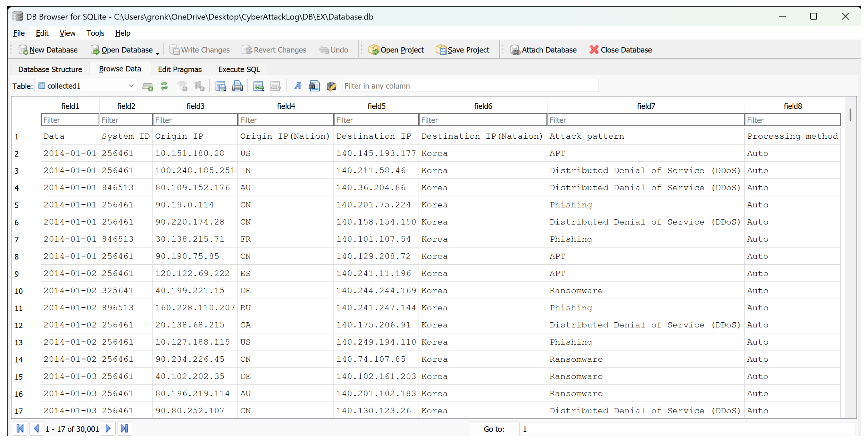
Task: Refresh the table data with the green arrows icon
Action: (x=164, y=86)
